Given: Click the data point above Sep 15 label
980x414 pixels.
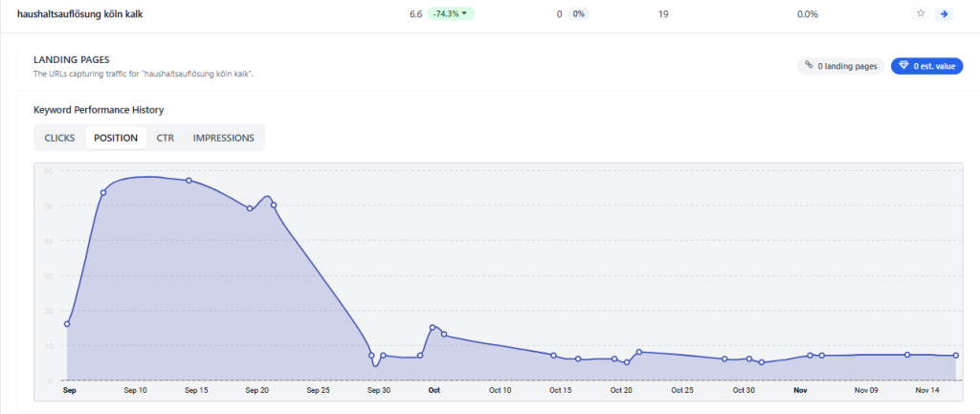Looking at the screenshot, I should pos(189,181).
